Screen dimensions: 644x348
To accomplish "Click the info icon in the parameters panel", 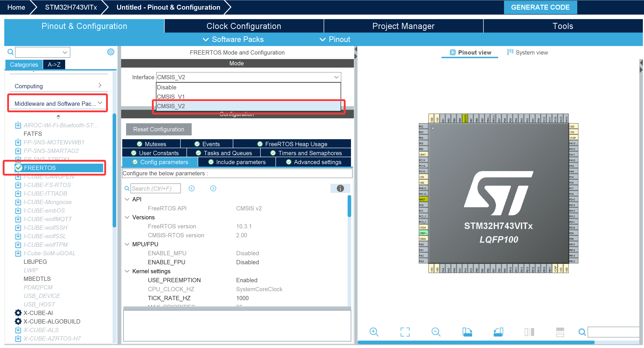I will (340, 188).
